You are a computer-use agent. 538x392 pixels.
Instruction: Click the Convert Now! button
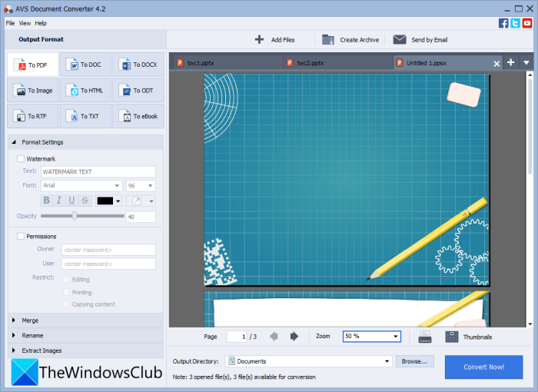click(x=483, y=367)
